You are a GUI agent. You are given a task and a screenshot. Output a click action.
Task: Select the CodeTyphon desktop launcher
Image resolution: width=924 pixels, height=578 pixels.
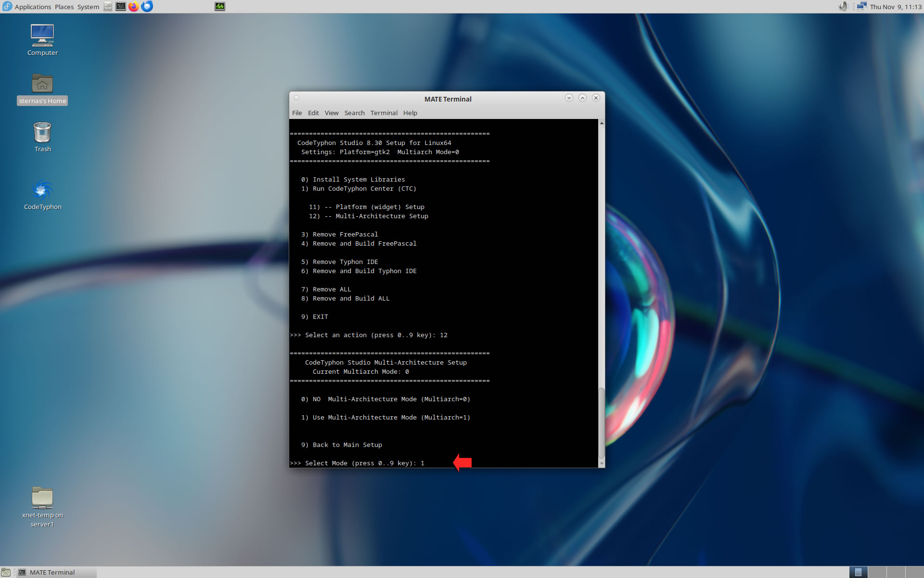coord(42,195)
